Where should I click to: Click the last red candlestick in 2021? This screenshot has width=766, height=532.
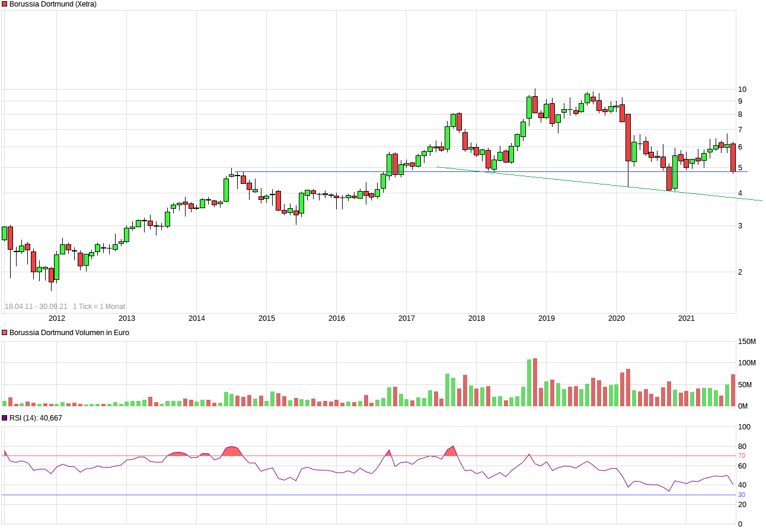click(733, 158)
